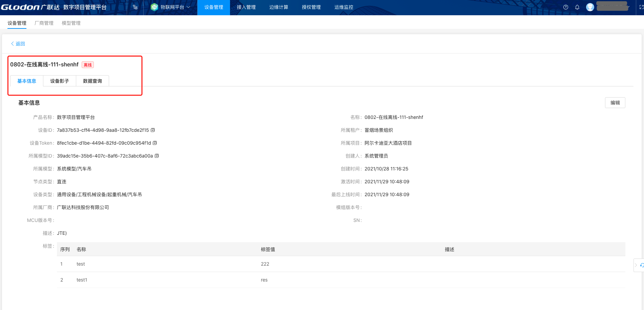
Task: Open the user account dropdown arrow
Action: pyautogui.click(x=629, y=7)
